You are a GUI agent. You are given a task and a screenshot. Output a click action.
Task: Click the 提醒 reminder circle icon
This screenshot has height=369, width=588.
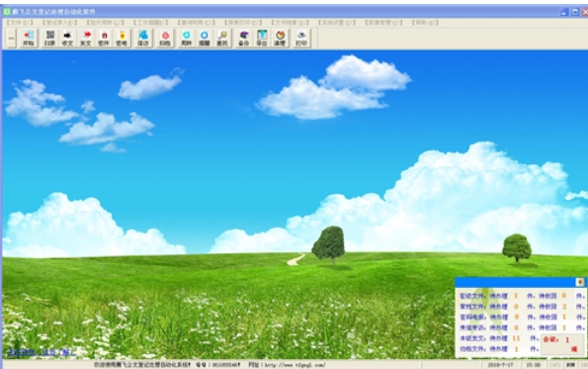pyautogui.click(x=205, y=39)
